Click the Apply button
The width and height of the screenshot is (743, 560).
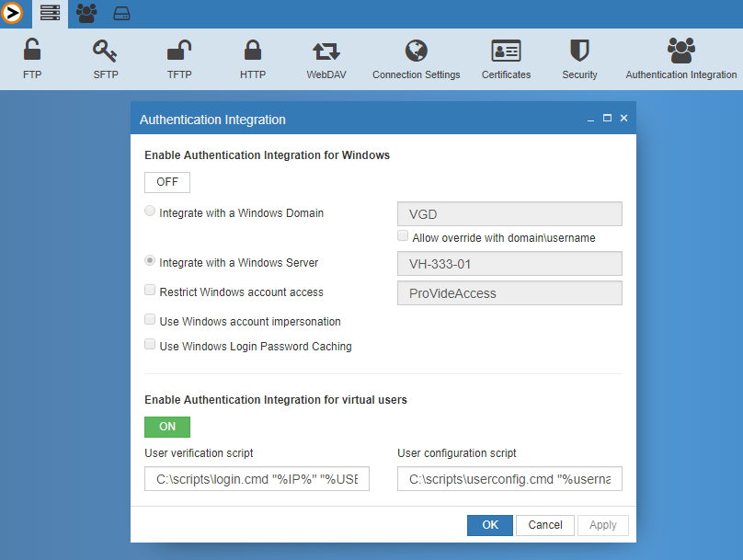[x=602, y=525]
